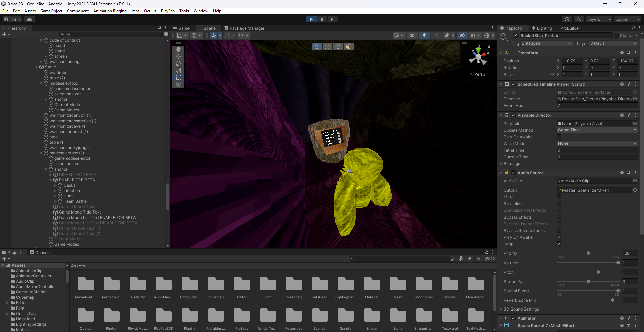Screen dimensions: 644x332
Task: Click the Favorites star icon in Project
Action: pyautogui.click(x=479, y=259)
